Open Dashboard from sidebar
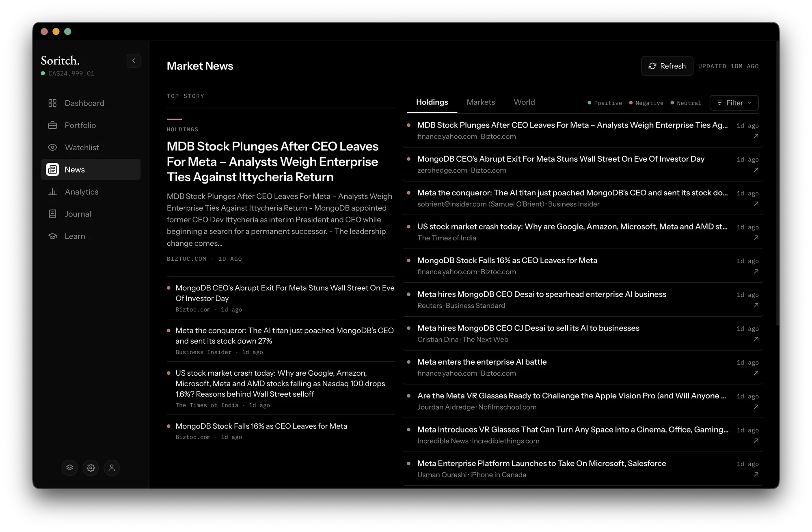This screenshot has height=532, width=812. 91,103
